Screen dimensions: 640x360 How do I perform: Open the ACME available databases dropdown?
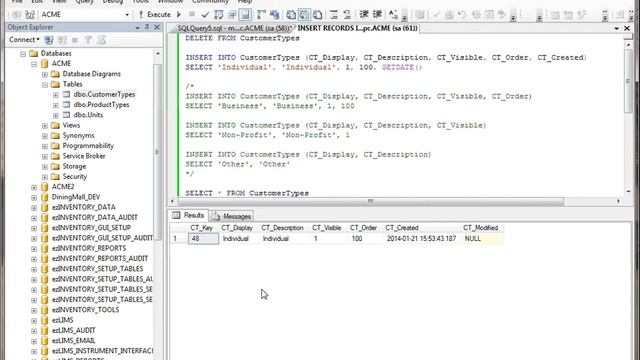(127, 15)
